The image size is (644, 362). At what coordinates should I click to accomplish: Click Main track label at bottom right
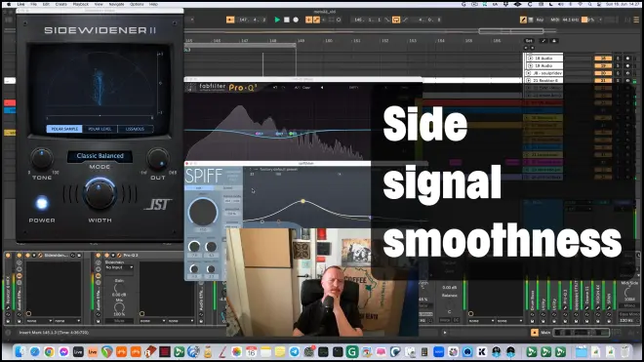click(x=545, y=333)
